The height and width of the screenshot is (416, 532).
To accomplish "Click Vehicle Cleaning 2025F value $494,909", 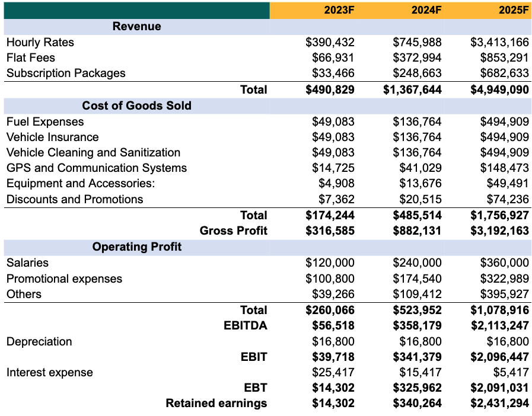I will coord(505,152).
